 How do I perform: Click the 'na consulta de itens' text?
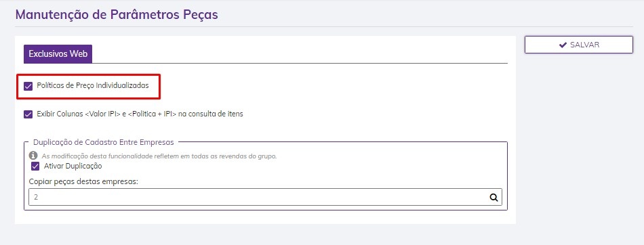click(x=211, y=114)
